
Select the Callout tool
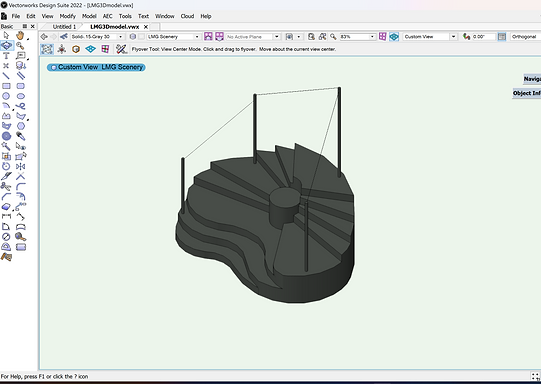tap(20, 56)
